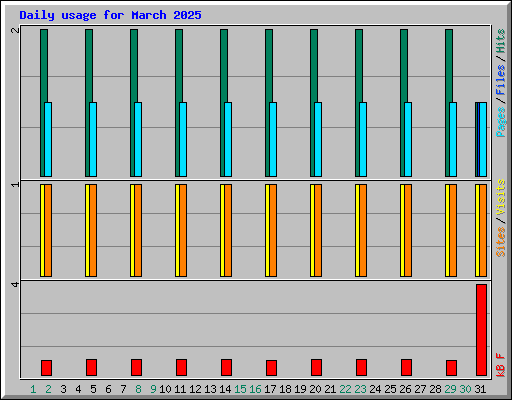
Task: Click day number 23 on the x-axis
Action: pos(360,389)
